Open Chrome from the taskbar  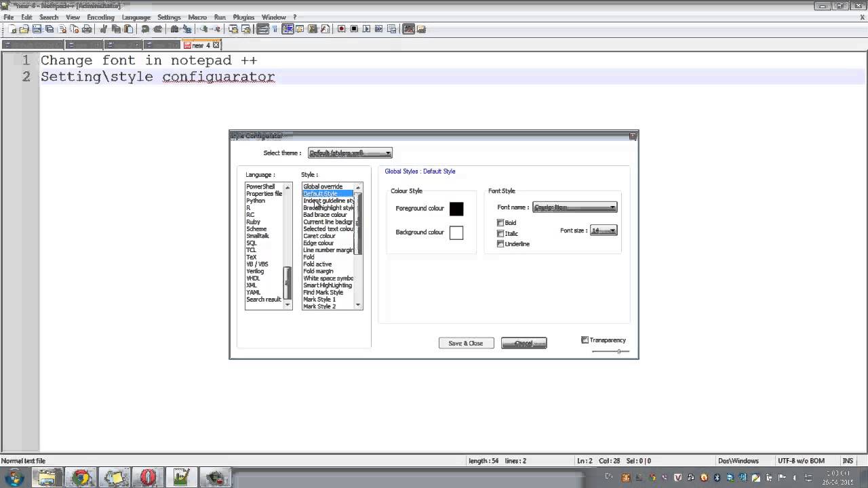point(81,478)
